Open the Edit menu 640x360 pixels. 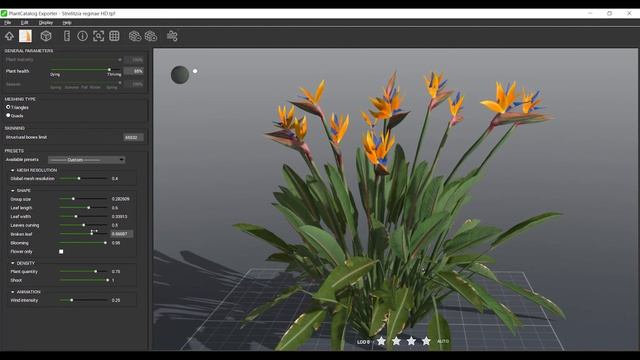[24, 23]
